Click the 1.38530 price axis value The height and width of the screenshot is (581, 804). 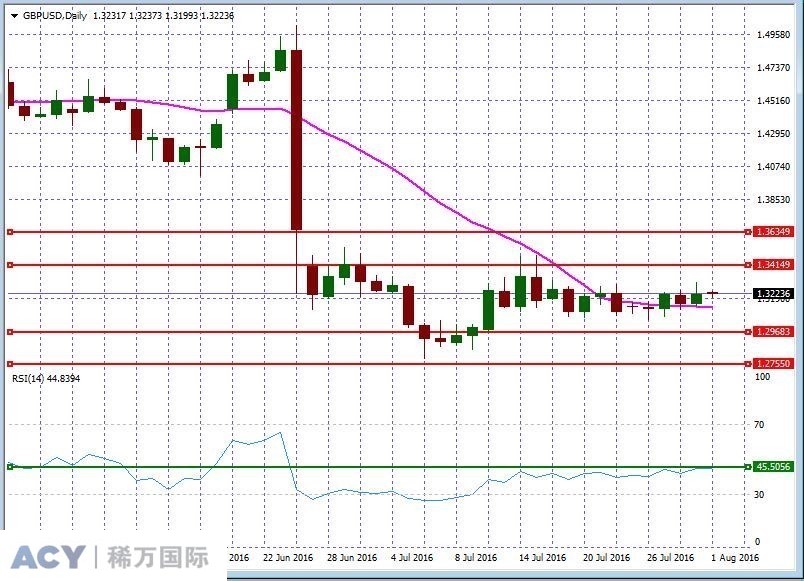(x=773, y=199)
